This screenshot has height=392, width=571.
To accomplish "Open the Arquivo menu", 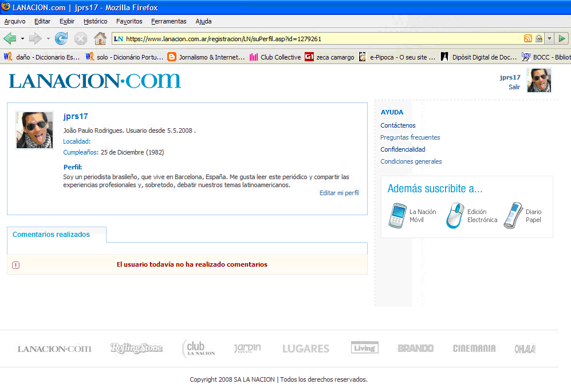I will pyautogui.click(x=14, y=21).
